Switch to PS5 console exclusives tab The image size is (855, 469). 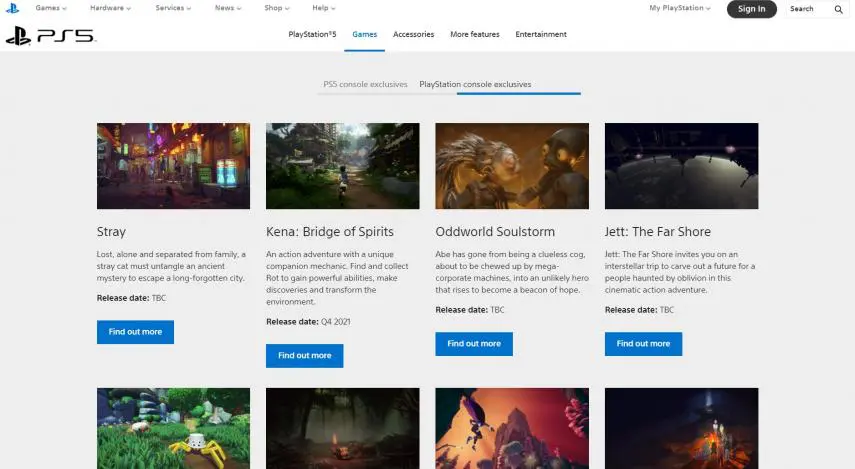click(x=365, y=85)
